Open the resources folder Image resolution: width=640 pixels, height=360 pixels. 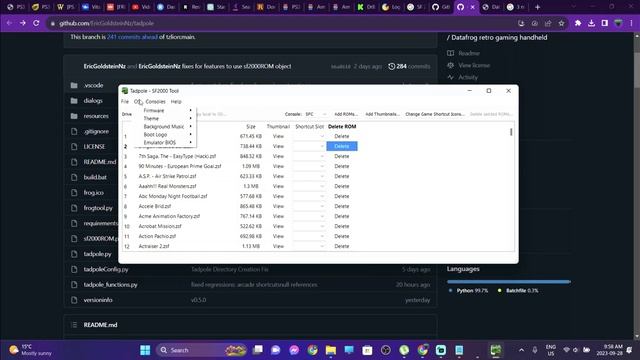[x=96, y=116]
